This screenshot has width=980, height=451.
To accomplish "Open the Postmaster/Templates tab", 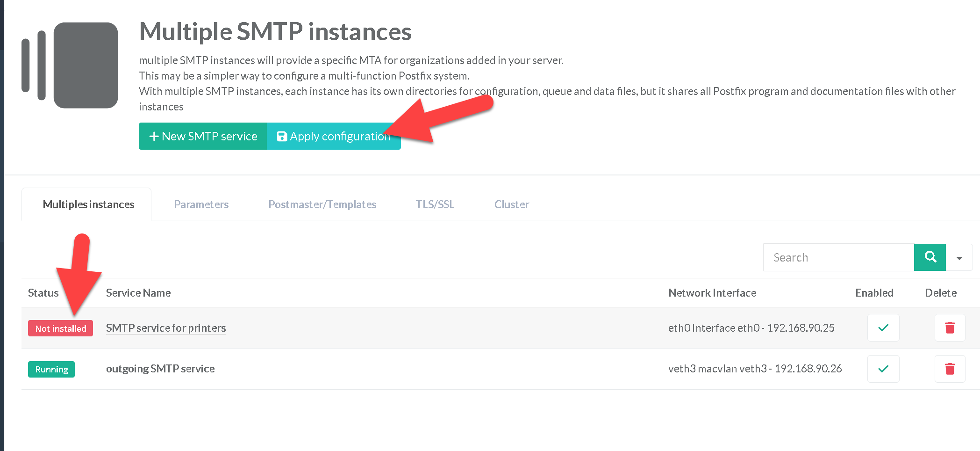I will (x=322, y=204).
